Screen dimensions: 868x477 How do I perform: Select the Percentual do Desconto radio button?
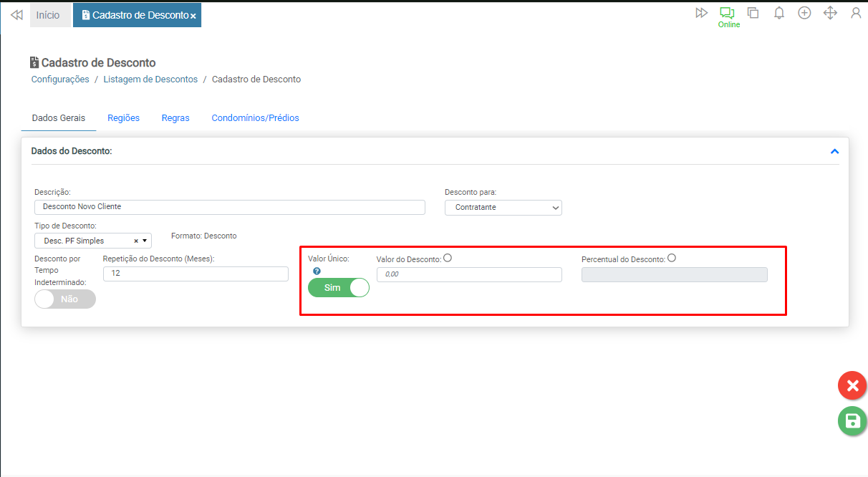(672, 259)
